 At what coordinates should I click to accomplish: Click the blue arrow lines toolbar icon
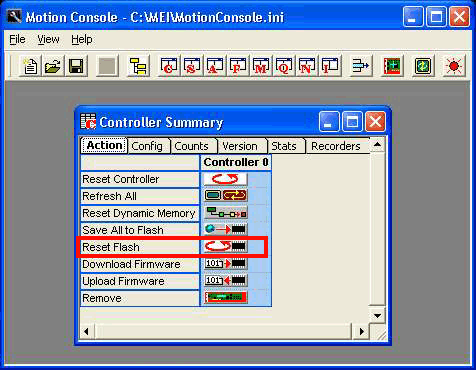tap(360, 65)
